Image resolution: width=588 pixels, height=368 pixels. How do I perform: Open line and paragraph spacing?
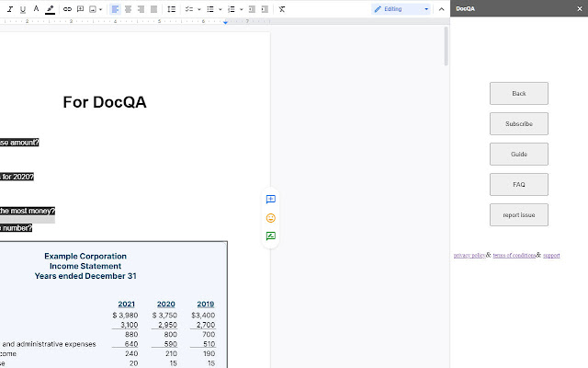[172, 9]
